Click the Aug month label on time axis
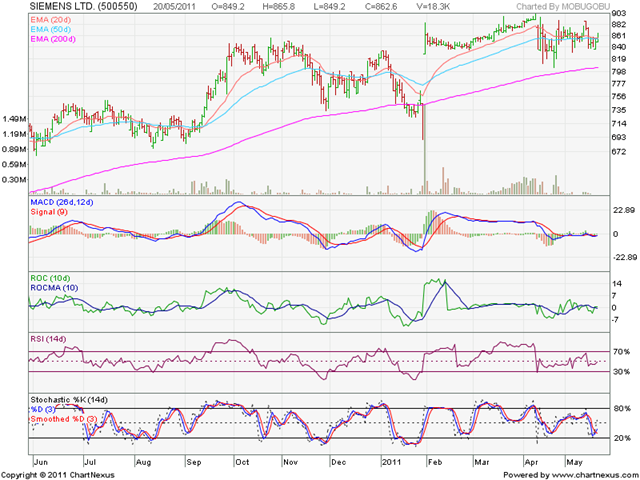Image resolution: width=640 pixels, height=480 pixels. click(x=143, y=462)
